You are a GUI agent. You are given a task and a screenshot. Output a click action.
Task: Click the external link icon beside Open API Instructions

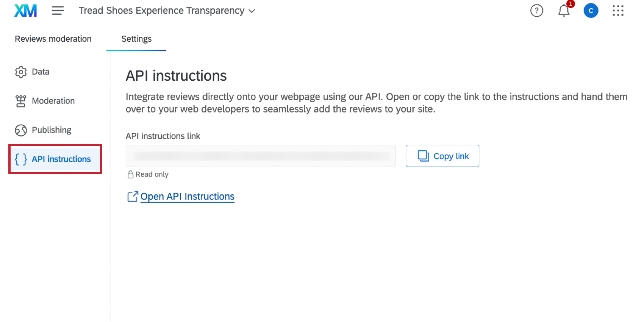pos(133,197)
